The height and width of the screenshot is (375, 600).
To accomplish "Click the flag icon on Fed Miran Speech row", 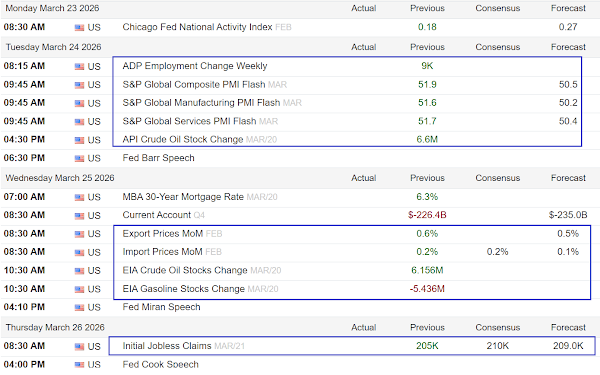I will (79, 308).
